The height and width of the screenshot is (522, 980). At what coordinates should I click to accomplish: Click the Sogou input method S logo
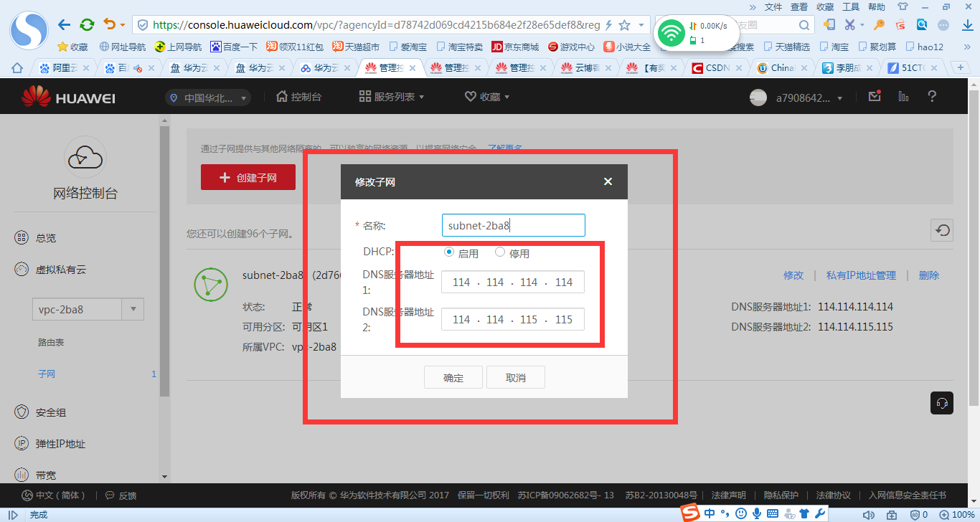[x=690, y=513]
